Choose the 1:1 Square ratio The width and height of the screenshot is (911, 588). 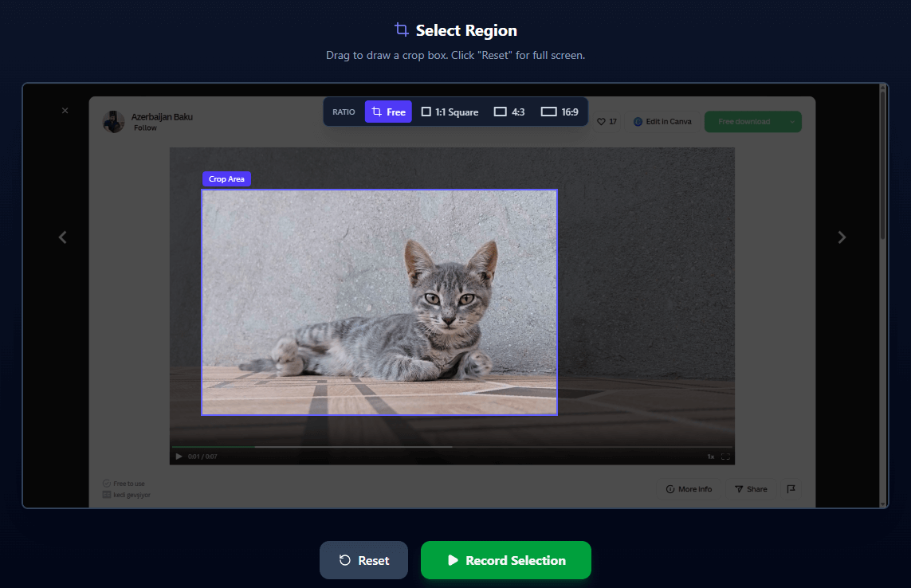pyautogui.click(x=450, y=112)
